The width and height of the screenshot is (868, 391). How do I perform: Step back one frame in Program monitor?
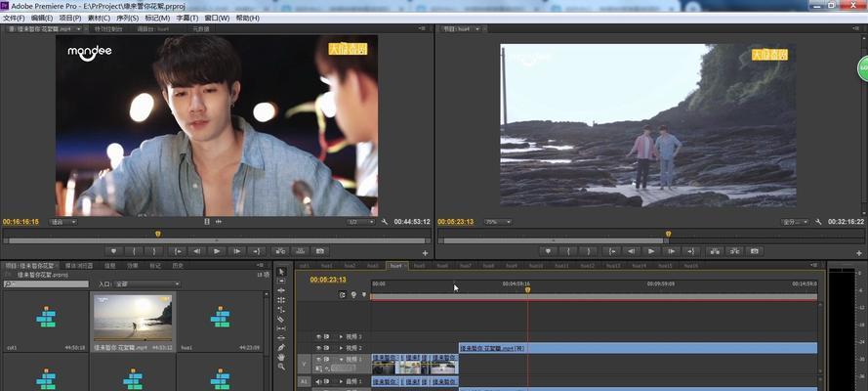[x=631, y=251]
